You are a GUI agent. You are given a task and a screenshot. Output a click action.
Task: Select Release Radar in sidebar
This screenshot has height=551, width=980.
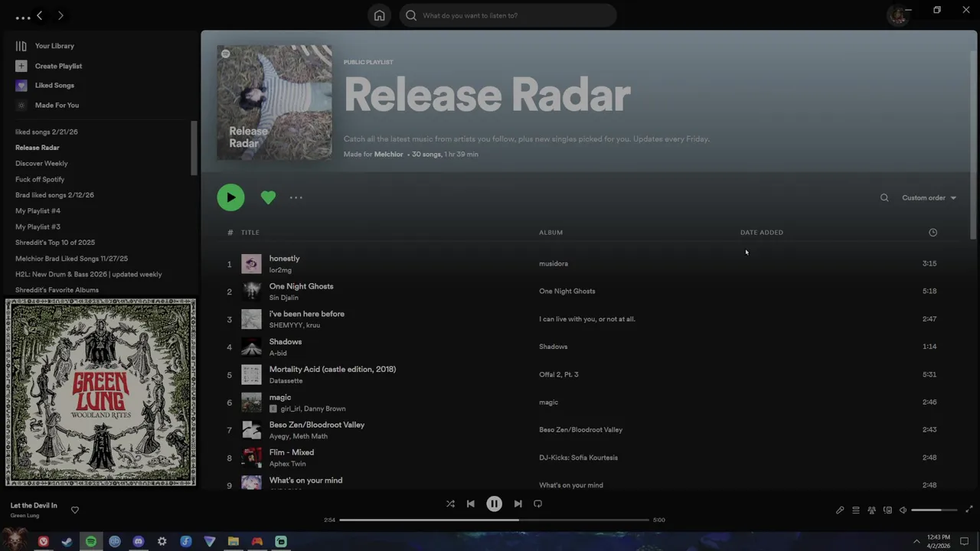click(x=38, y=148)
